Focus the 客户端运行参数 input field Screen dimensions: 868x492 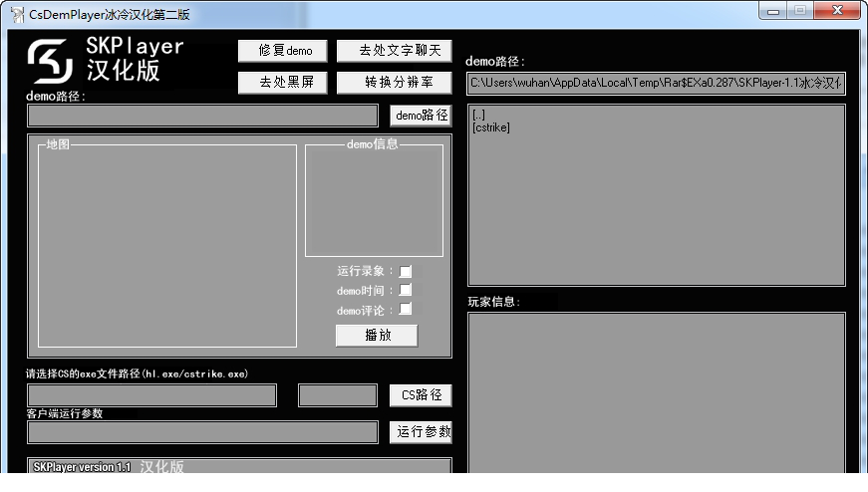click(x=202, y=432)
